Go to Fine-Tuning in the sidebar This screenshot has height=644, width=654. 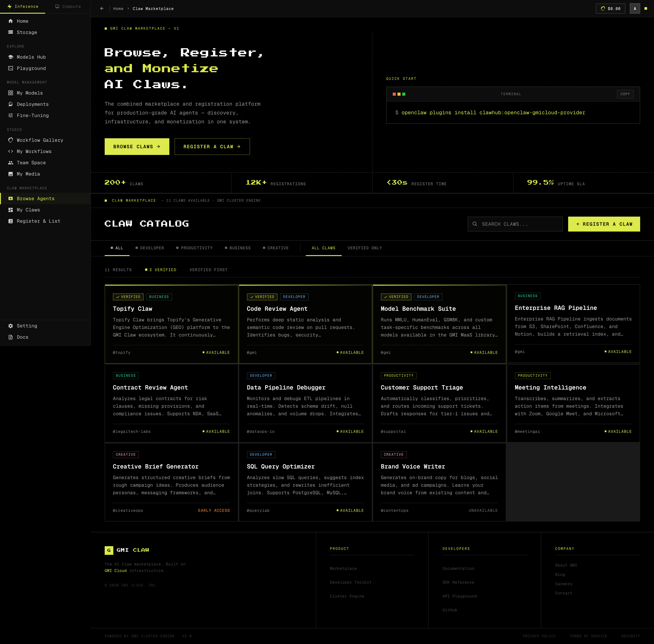coord(32,115)
